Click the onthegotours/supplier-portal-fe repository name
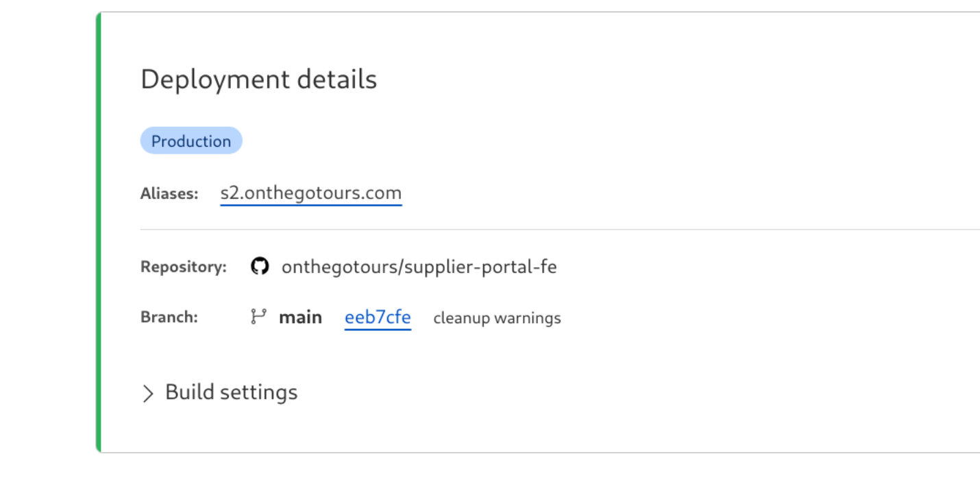The image size is (980, 487). tap(419, 267)
